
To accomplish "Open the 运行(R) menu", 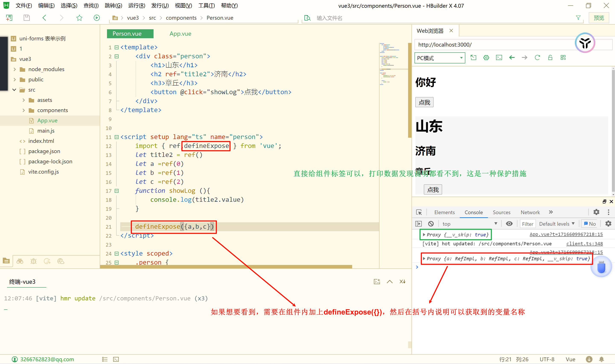I will pyautogui.click(x=136, y=5).
